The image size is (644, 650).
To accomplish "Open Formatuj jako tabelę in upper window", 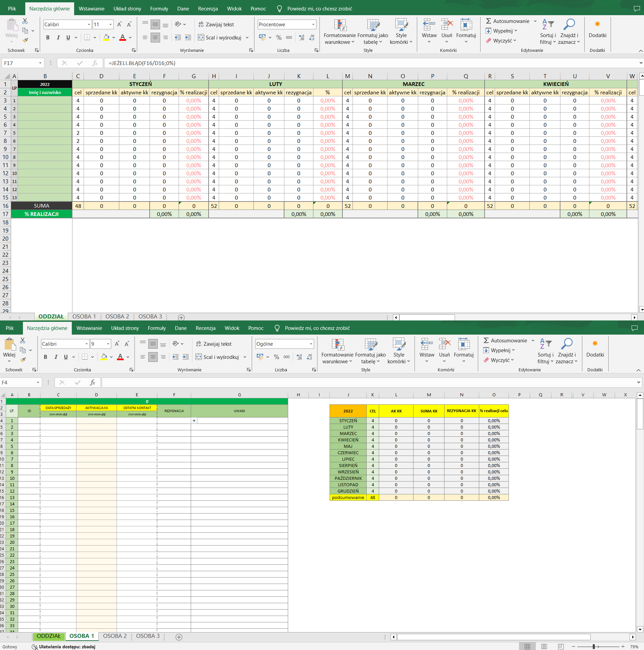I will (x=373, y=32).
